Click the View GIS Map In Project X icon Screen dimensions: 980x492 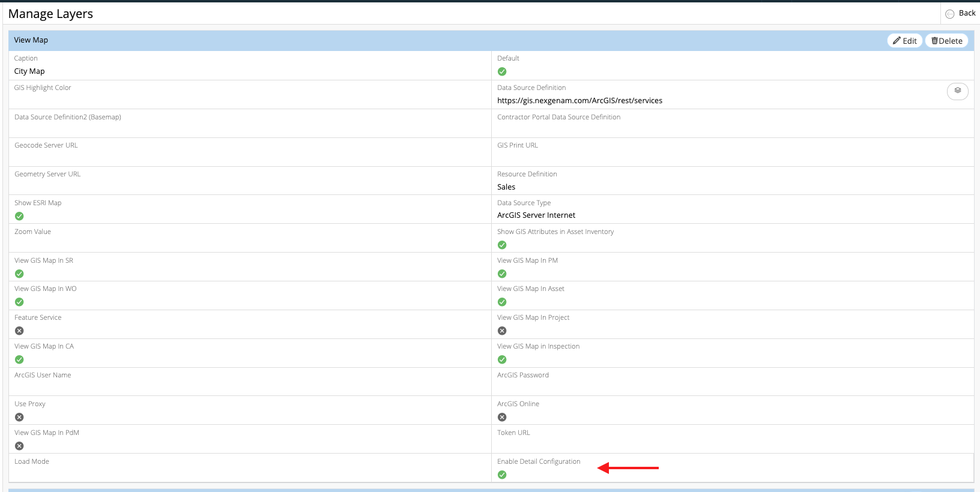[x=502, y=331]
